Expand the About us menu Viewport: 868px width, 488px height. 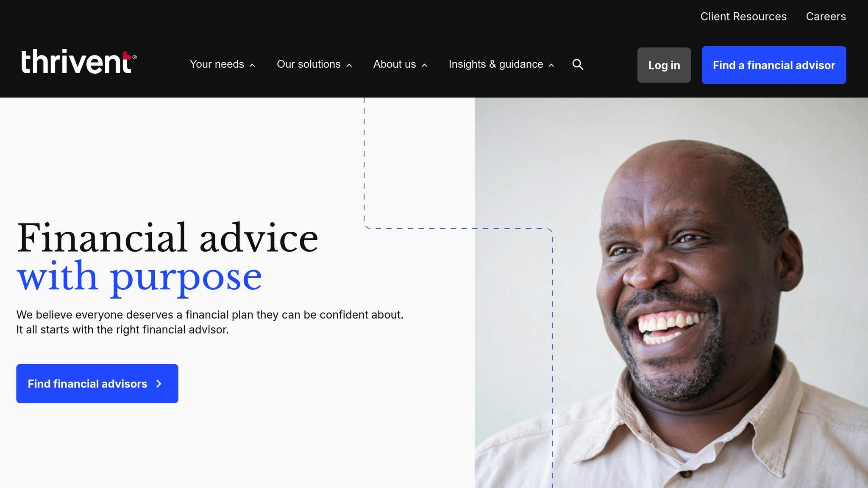pyautogui.click(x=400, y=64)
